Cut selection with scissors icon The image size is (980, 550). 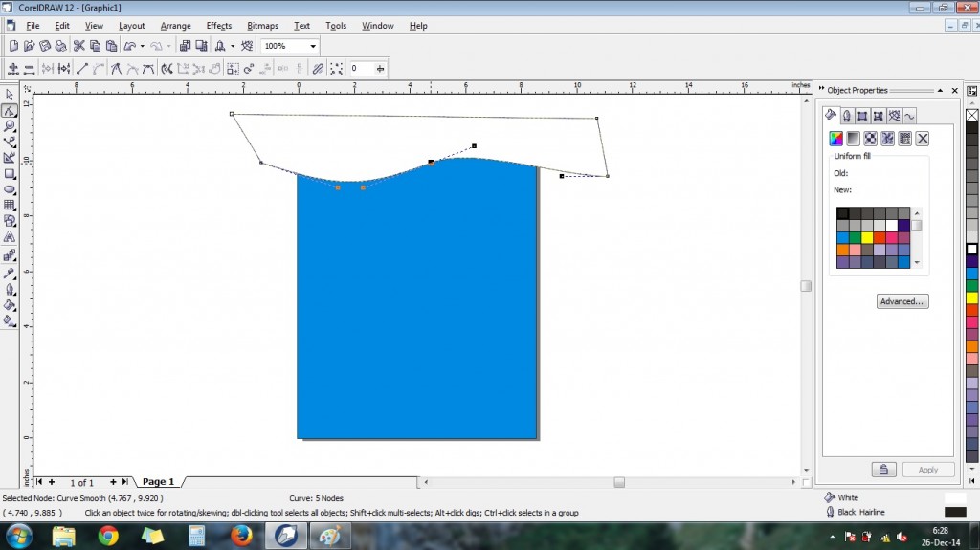coord(78,46)
